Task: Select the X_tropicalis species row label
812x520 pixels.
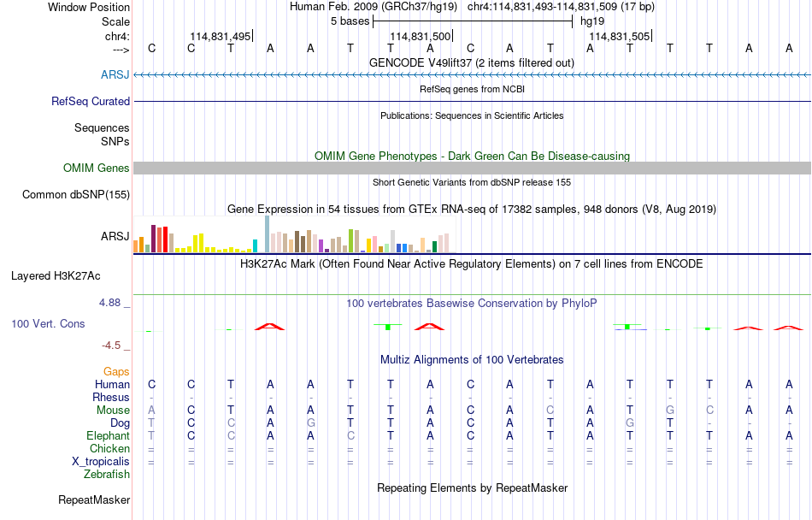Action: click(x=101, y=461)
